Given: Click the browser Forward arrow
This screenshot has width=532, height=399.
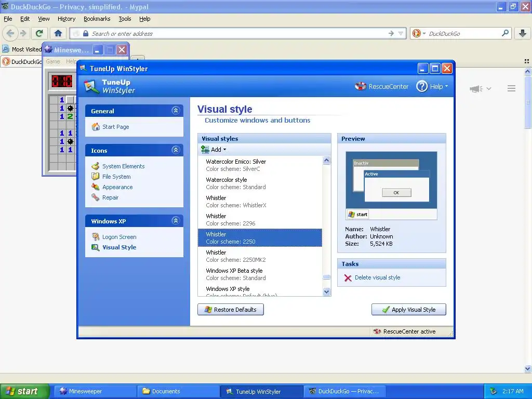Looking at the screenshot, I should click(23, 33).
